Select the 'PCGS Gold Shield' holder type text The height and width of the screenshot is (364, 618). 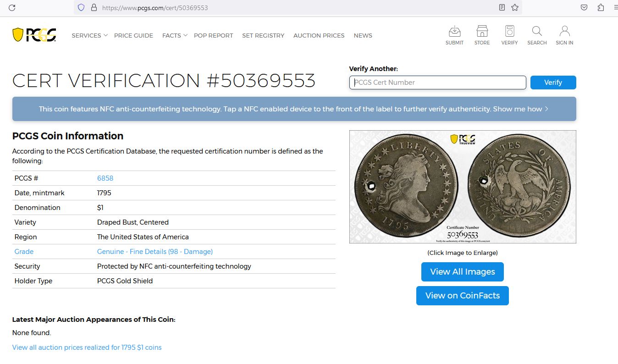pyautogui.click(x=125, y=281)
